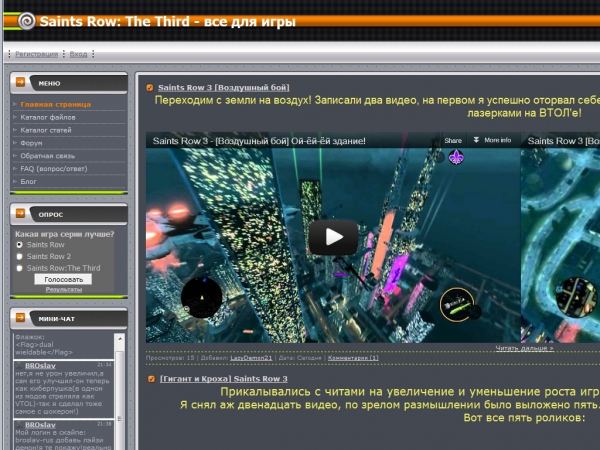Image resolution: width=600 pixels, height=450 pixels.
Task: Open More info on the first video
Action: [x=497, y=140]
